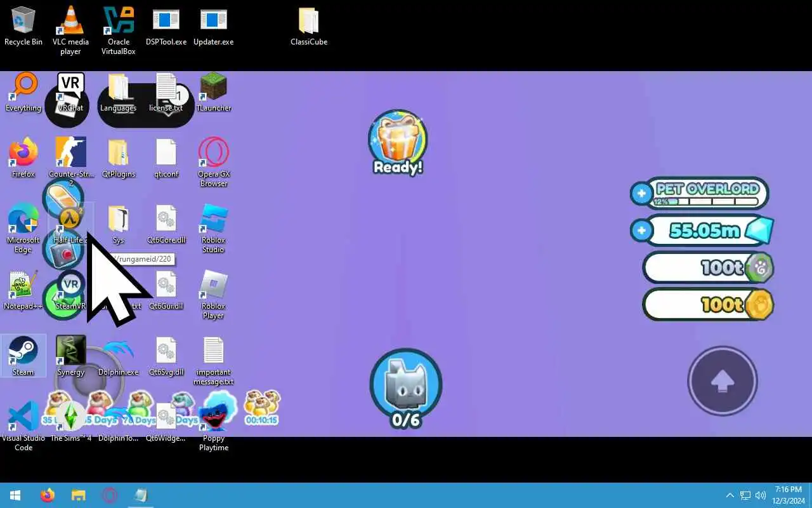Launch Roblox Player shortcut
This screenshot has height=508, width=812.
(x=214, y=295)
